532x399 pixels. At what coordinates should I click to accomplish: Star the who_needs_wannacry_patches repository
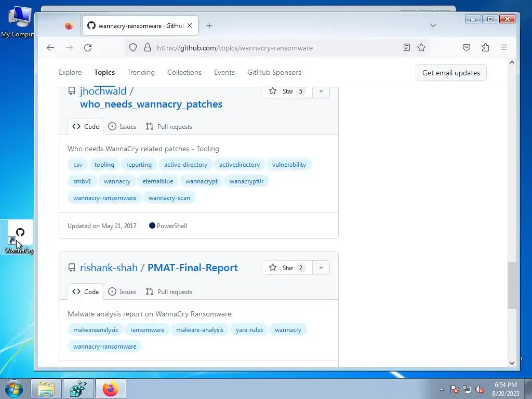(287, 91)
